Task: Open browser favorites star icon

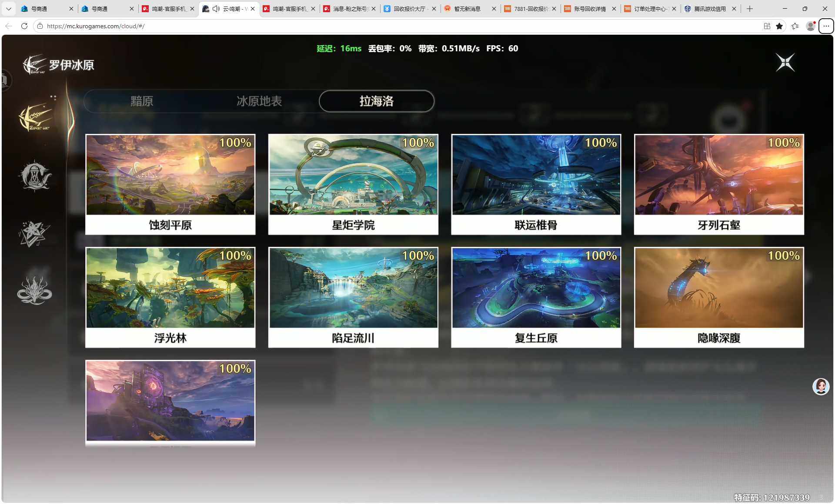Action: (779, 26)
